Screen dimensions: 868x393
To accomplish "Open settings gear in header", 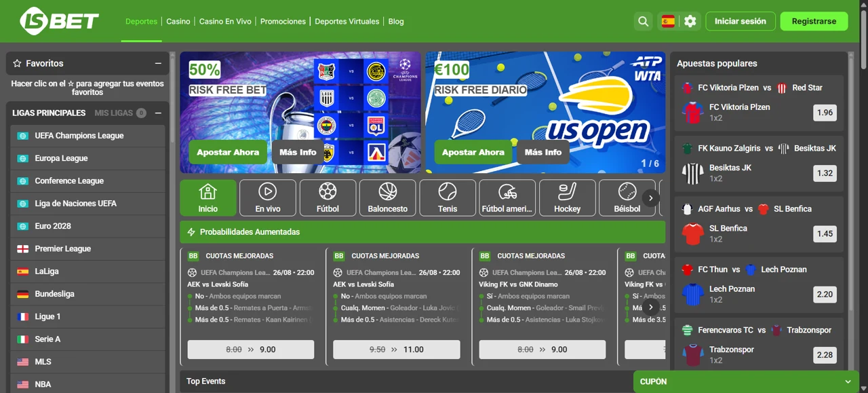I will 690,21.
